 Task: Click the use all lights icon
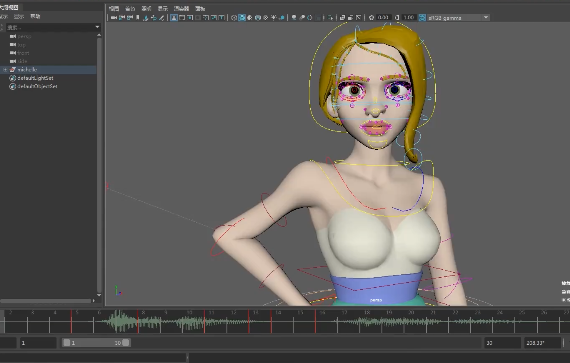(x=273, y=17)
